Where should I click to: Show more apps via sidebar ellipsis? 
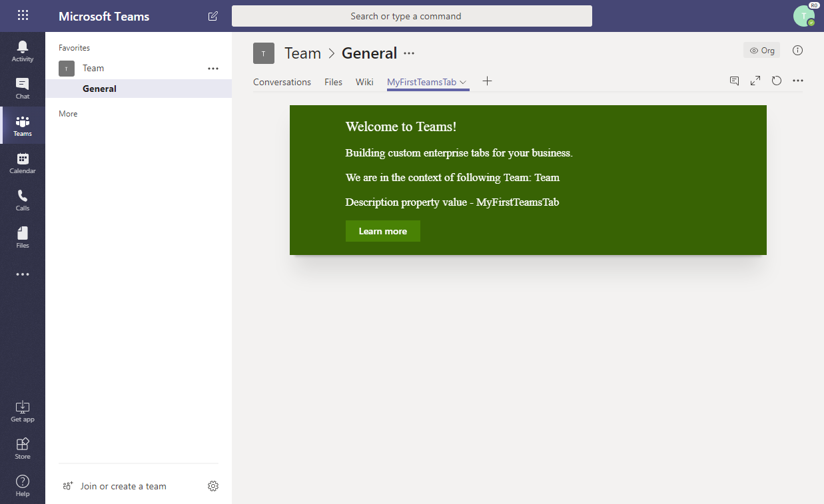(x=23, y=274)
